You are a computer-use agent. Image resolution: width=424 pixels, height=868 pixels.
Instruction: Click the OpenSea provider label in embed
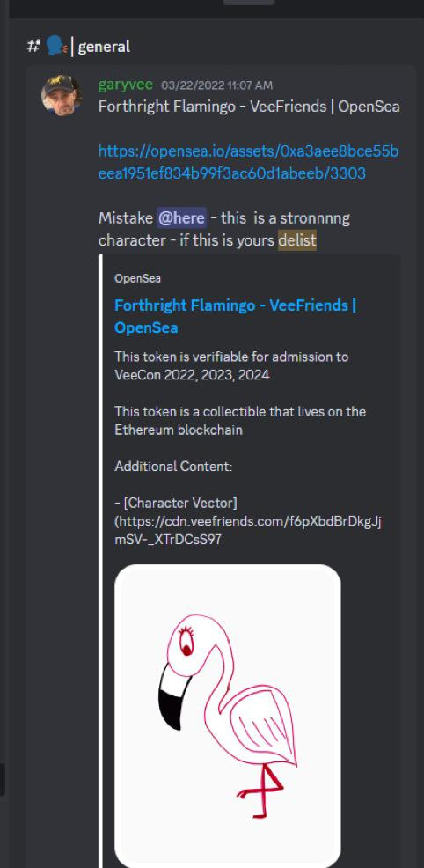click(x=137, y=278)
